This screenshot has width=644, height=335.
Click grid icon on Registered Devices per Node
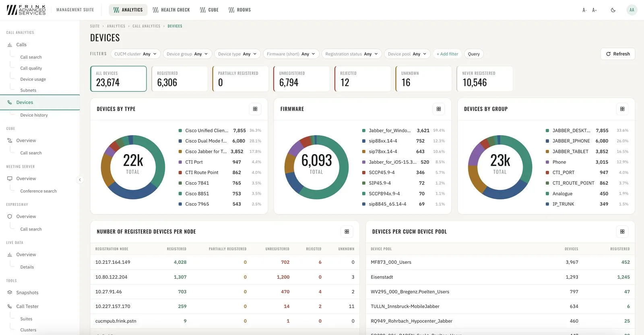click(x=347, y=232)
